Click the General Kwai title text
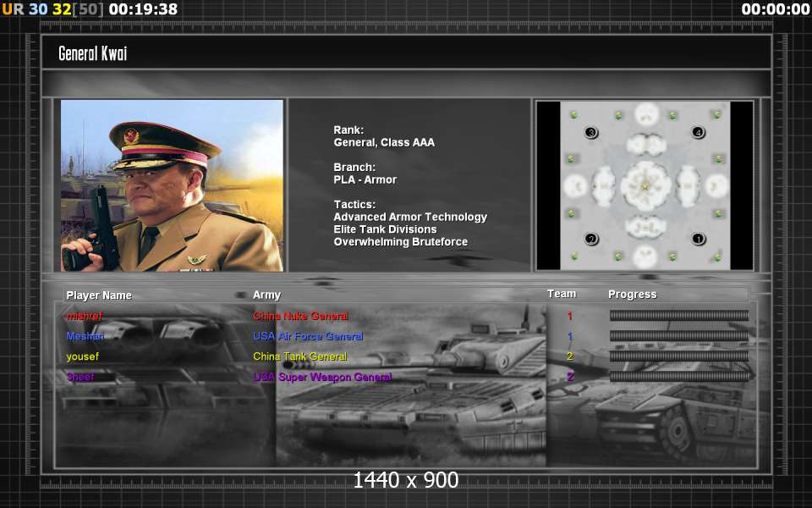 [92, 54]
